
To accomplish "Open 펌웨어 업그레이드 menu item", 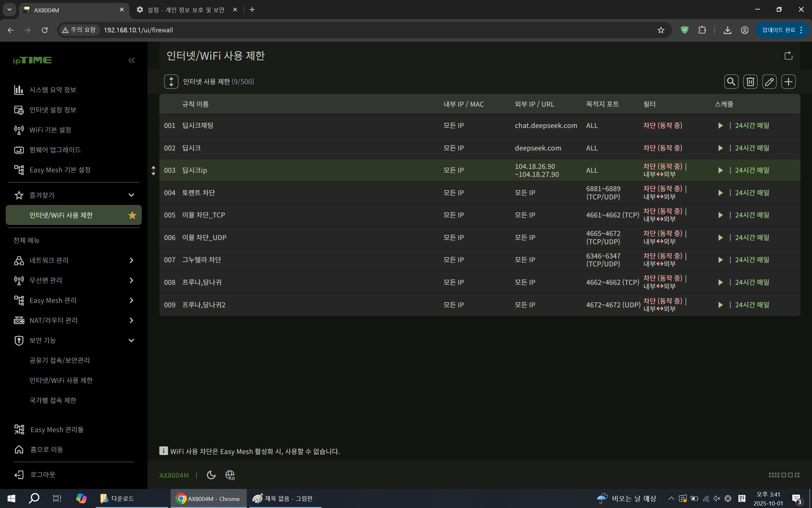I will click(55, 150).
